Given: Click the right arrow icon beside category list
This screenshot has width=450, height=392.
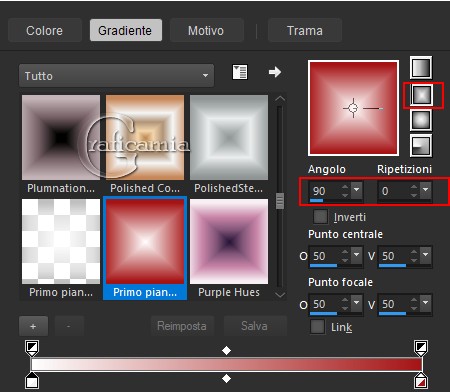Looking at the screenshot, I should [x=275, y=72].
